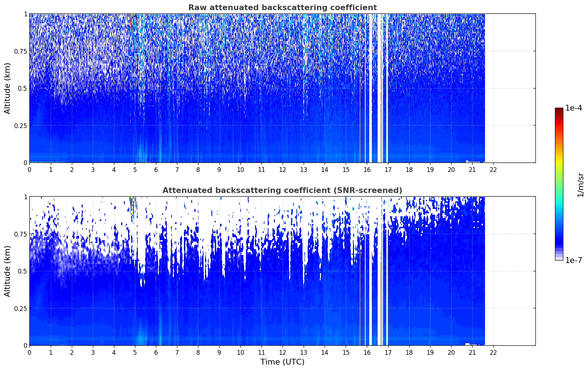Screen dimensions: 588x370
Task: Click the colorbar gradient strip
Action: pyautogui.click(x=559, y=184)
